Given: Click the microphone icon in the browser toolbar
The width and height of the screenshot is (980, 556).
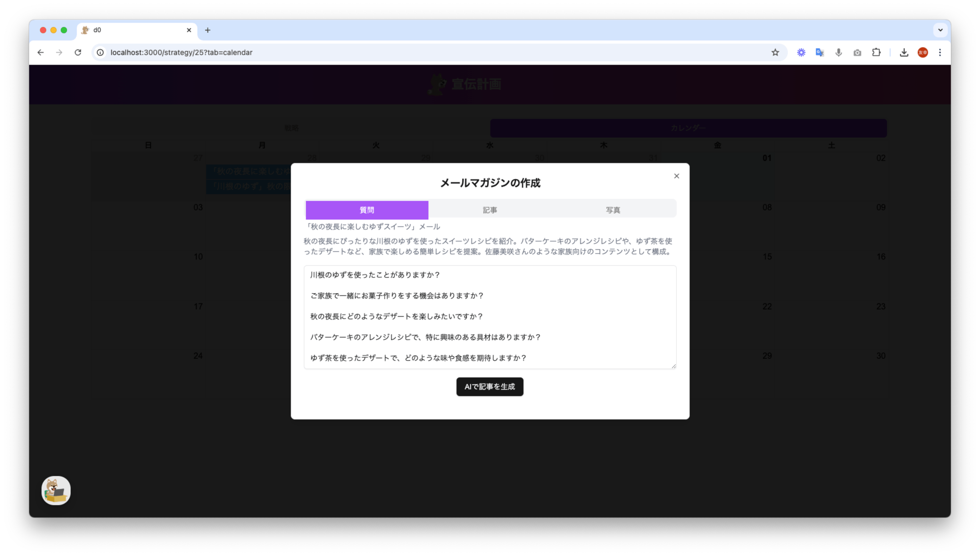Looking at the screenshot, I should [x=838, y=52].
